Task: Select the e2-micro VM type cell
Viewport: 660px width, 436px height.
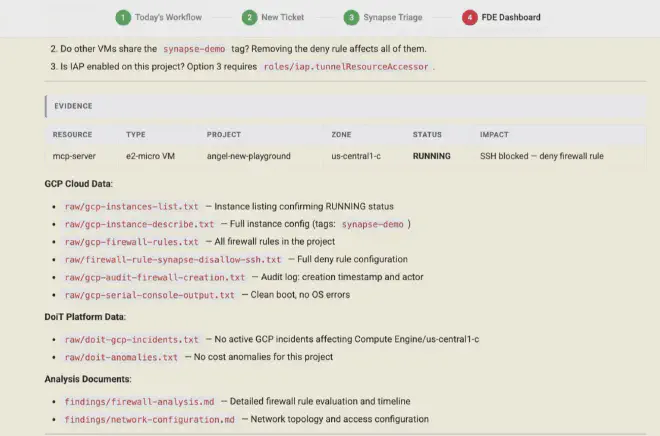Action: pos(150,156)
